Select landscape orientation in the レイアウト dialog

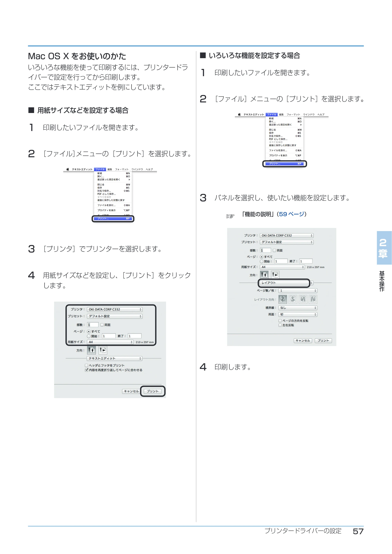275,275
